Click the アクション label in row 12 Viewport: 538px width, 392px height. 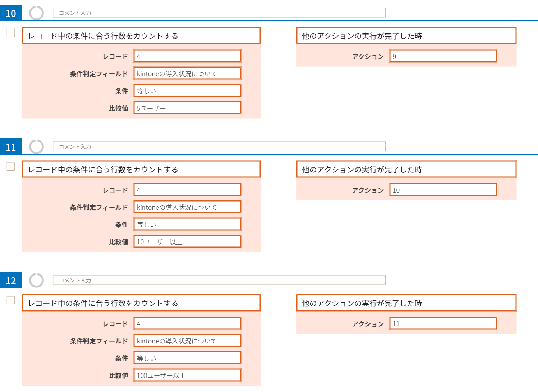[368, 324]
